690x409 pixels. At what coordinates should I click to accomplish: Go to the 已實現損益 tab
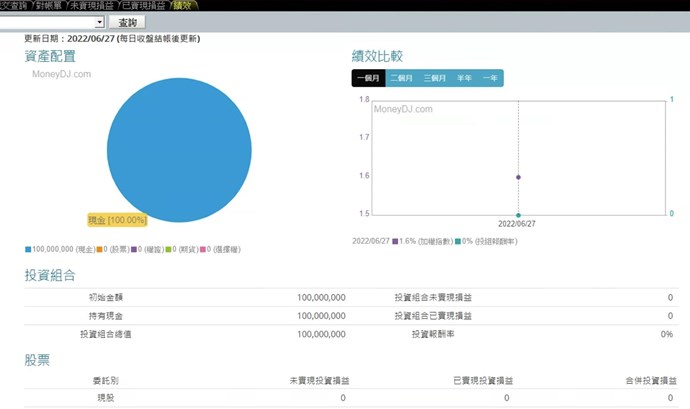point(145,5)
